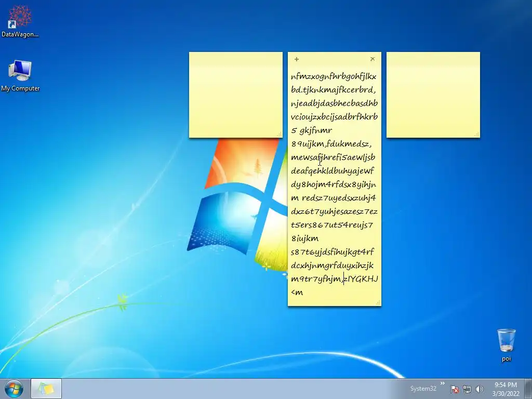Click text line 'bd.tjknkmajfkcerbrd,'
Screen dimensions: 532x399
coord(333,90)
